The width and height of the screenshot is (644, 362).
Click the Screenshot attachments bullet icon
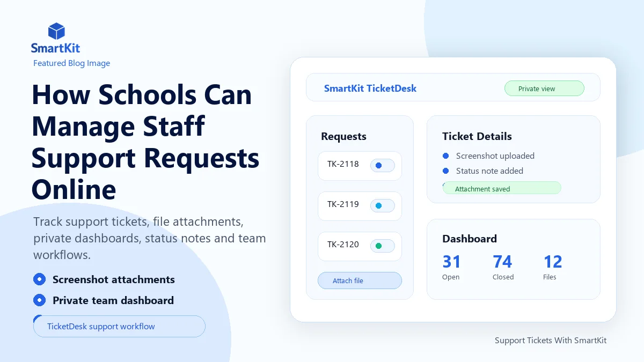pos(39,279)
